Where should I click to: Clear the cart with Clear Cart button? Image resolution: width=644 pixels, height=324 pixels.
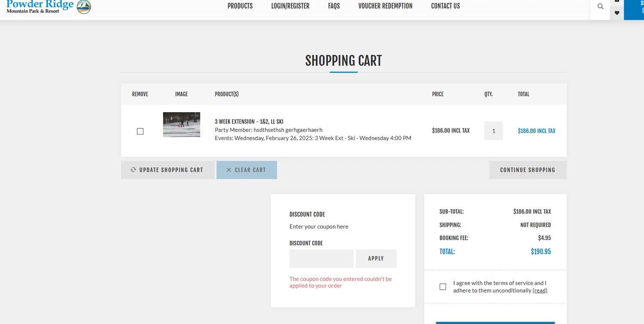(x=246, y=170)
